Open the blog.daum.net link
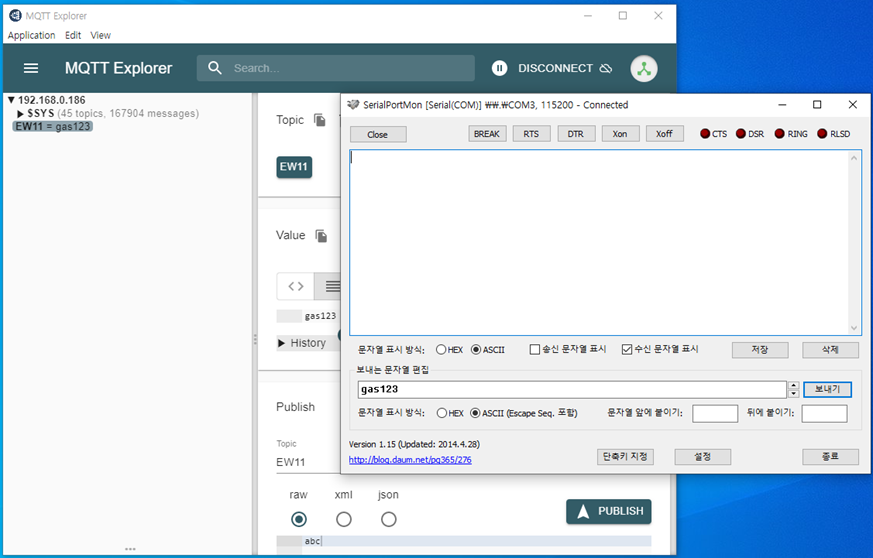The width and height of the screenshot is (873, 558). (410, 460)
